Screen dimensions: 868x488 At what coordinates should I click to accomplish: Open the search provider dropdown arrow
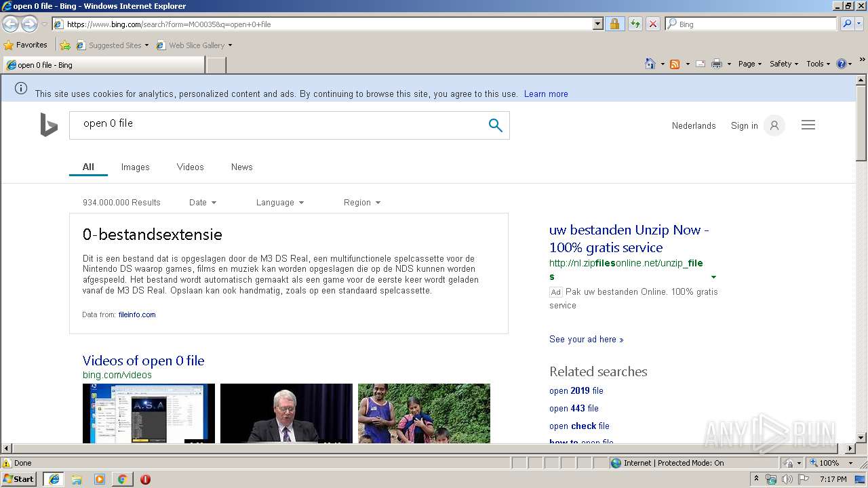click(860, 24)
